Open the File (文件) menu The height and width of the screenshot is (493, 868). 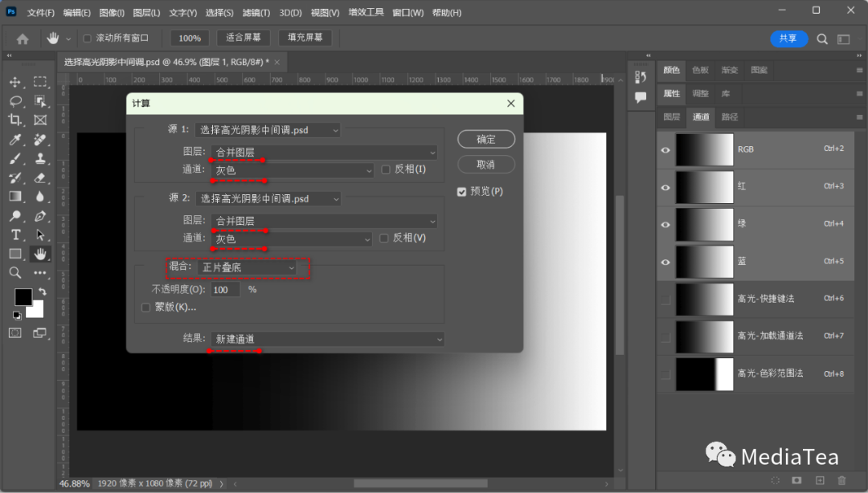coord(40,12)
